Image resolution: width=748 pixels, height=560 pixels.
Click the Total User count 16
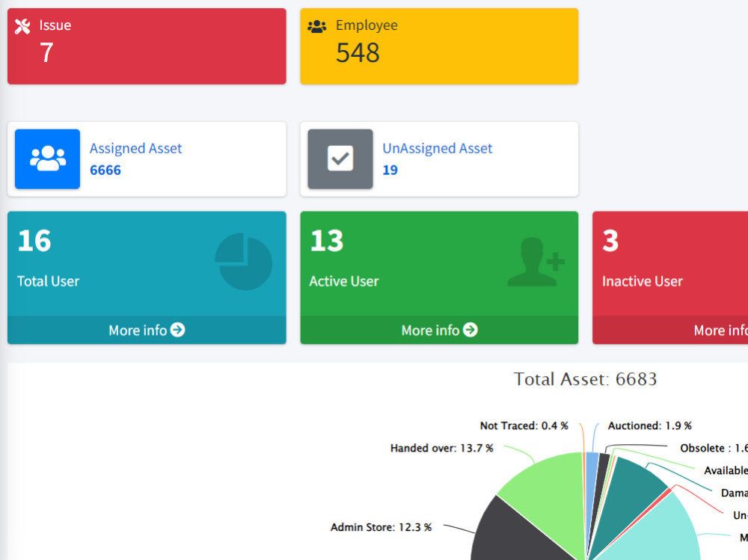tap(34, 241)
